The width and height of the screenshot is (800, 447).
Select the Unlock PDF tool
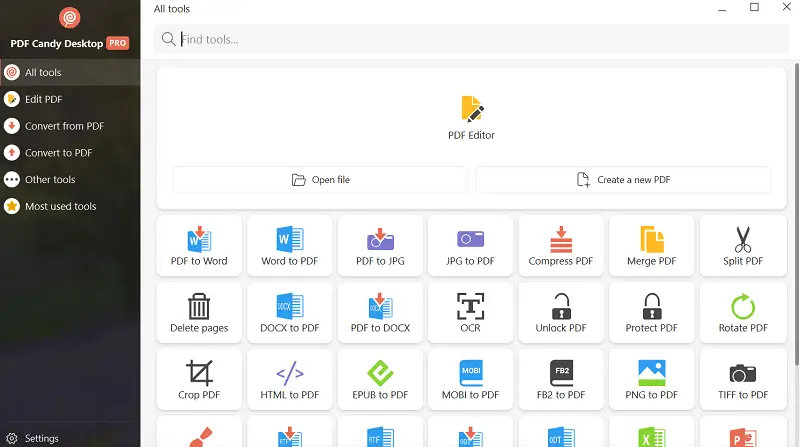[561, 312]
